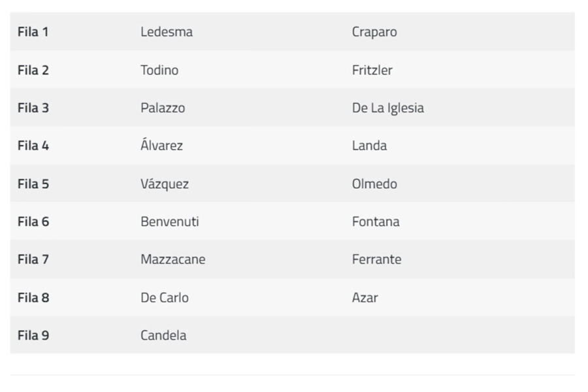Select the Ledesma cell
This screenshot has width=588, height=392.
coord(167,32)
